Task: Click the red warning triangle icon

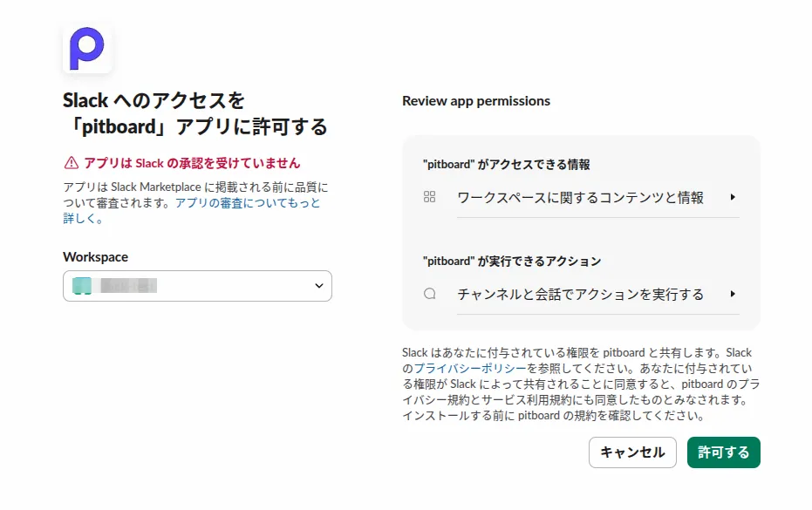Action: pos(69,162)
